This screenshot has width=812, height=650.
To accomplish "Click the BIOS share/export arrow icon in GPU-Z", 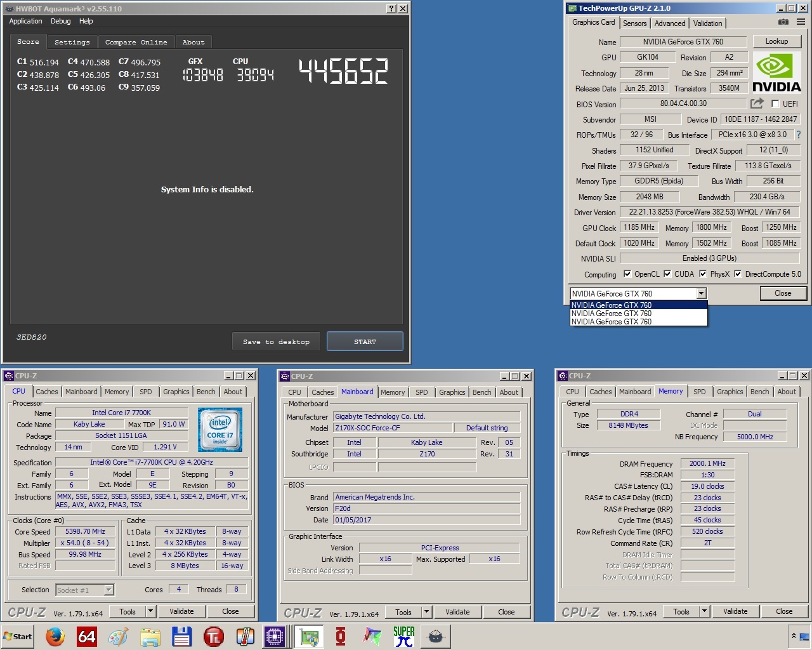I will 757,103.
